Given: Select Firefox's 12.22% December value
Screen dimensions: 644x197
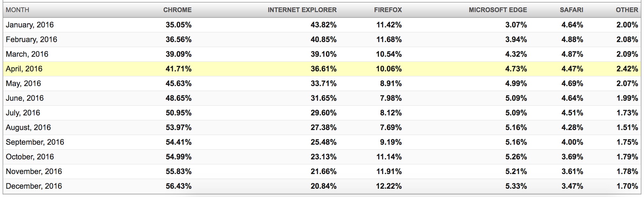Looking at the screenshot, I should coord(389,186).
